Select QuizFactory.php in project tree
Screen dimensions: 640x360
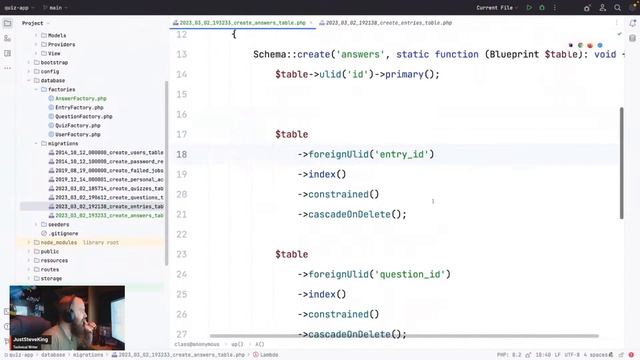click(74, 125)
